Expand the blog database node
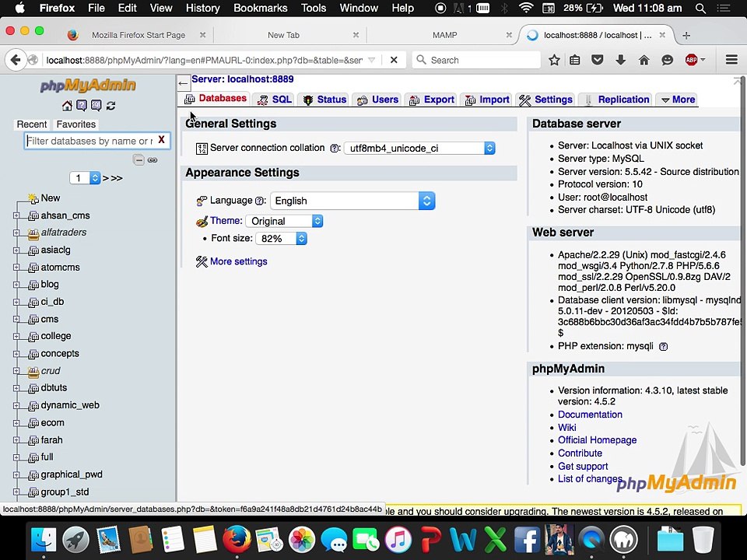Viewport: 747px width, 560px height. click(x=16, y=285)
